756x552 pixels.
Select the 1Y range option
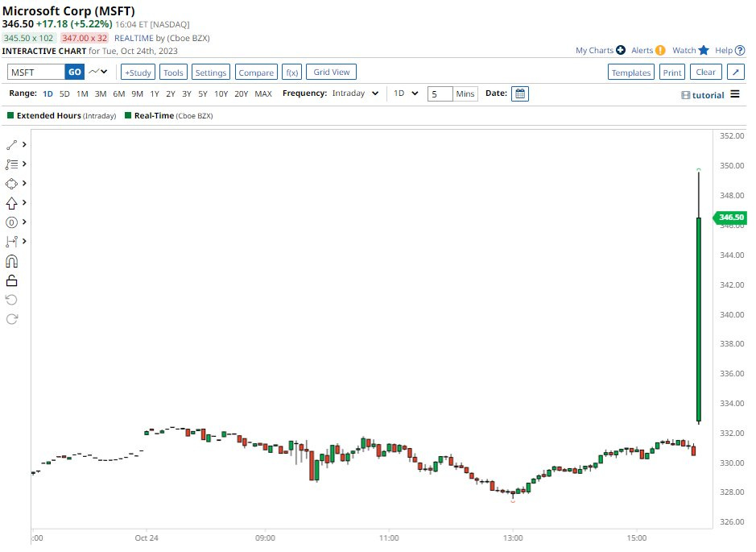[x=154, y=93]
